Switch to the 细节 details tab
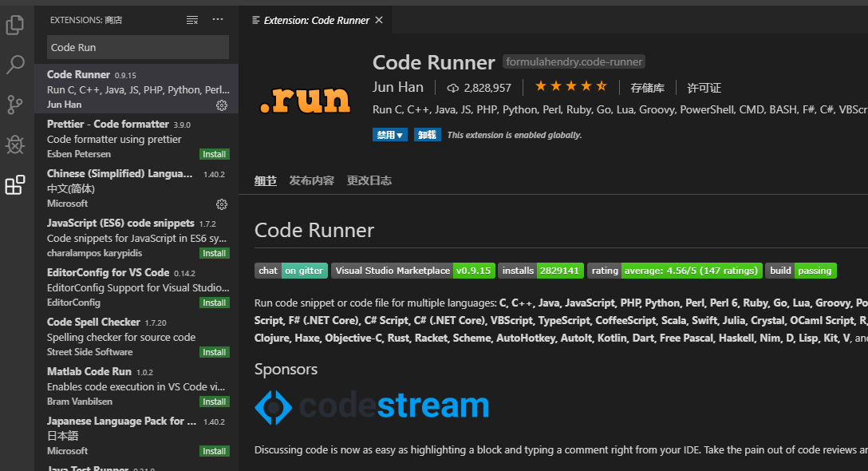The image size is (868, 471). tap(265, 180)
